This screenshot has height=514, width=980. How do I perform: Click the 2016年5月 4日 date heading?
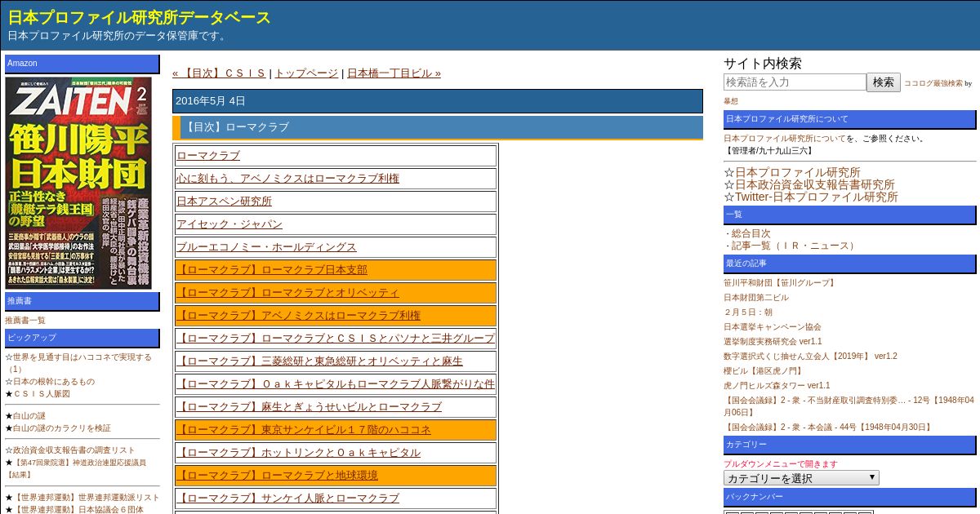point(438,101)
